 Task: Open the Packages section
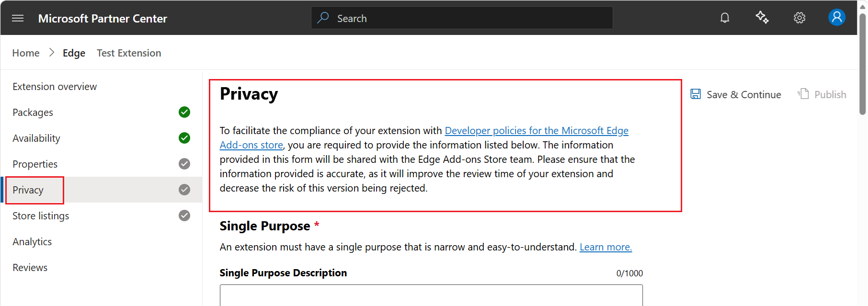(x=33, y=113)
